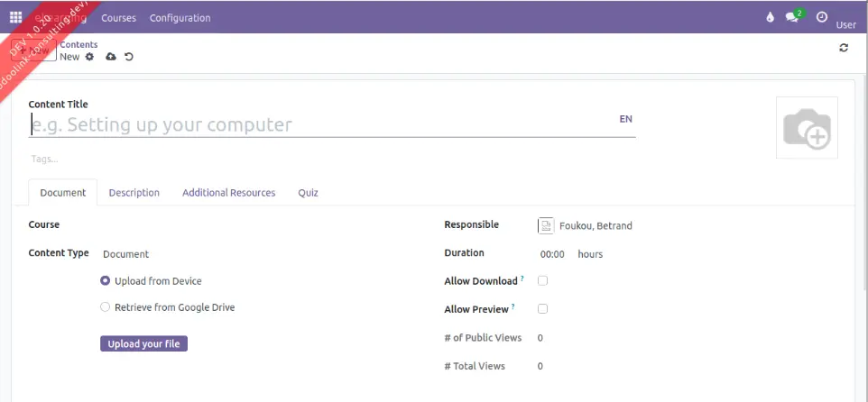
Task: Select the Upload from Device option
Action: pyautogui.click(x=106, y=281)
